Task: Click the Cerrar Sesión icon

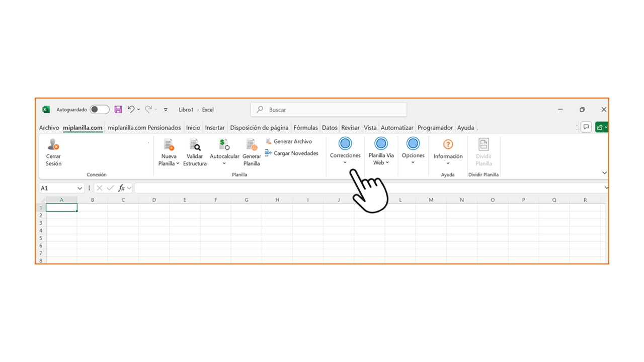Action: tap(53, 145)
